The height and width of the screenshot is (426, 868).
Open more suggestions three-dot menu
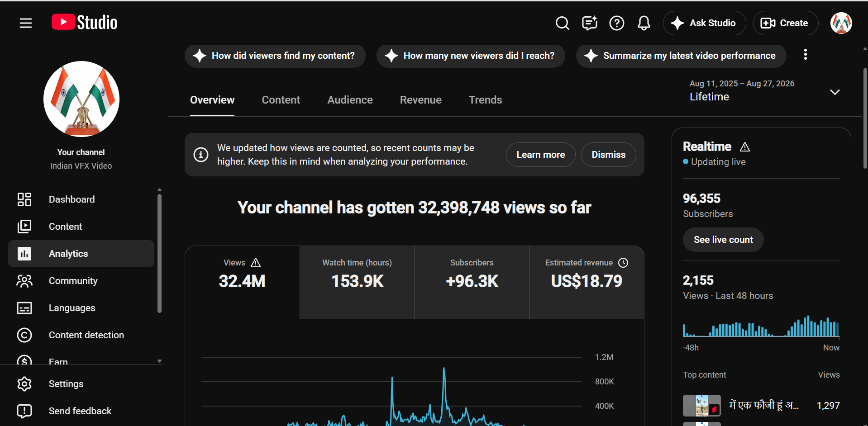[x=805, y=55]
